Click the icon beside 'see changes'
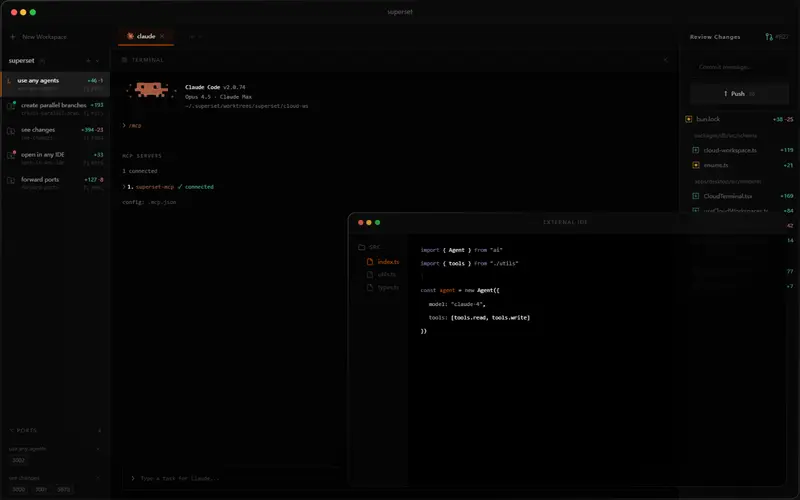The height and width of the screenshot is (500, 800). tap(11, 131)
